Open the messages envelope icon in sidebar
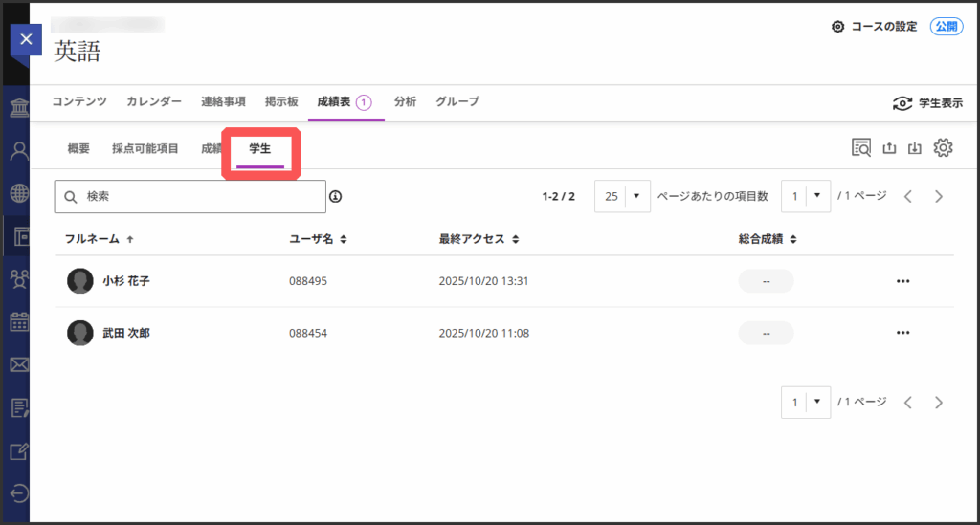 pyautogui.click(x=18, y=364)
